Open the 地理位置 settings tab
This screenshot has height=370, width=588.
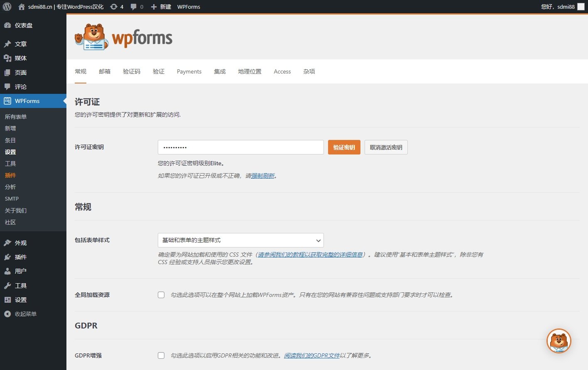tap(250, 71)
